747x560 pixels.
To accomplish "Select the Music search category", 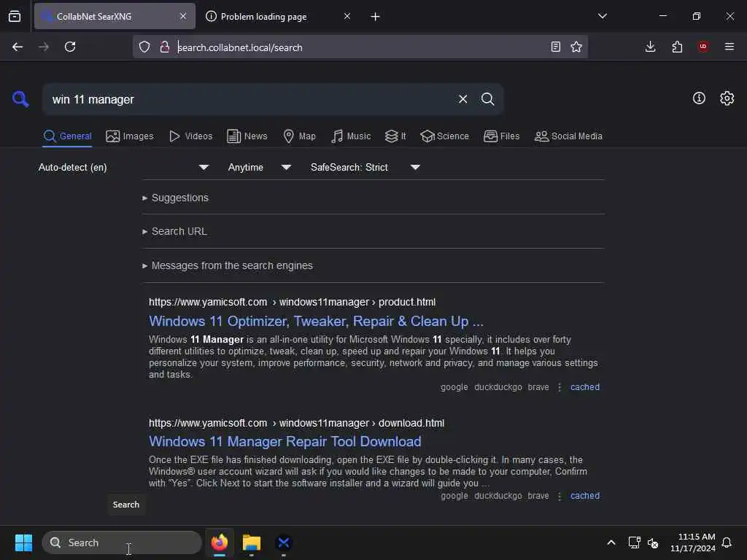I will click(351, 136).
